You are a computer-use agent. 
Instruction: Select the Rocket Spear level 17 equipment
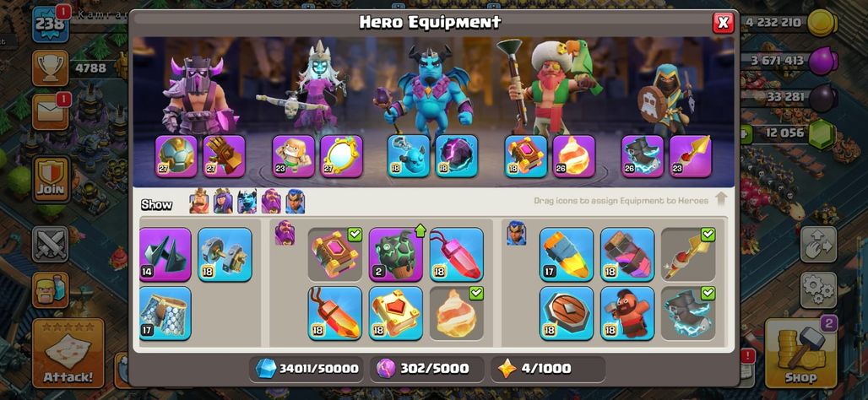point(567,255)
